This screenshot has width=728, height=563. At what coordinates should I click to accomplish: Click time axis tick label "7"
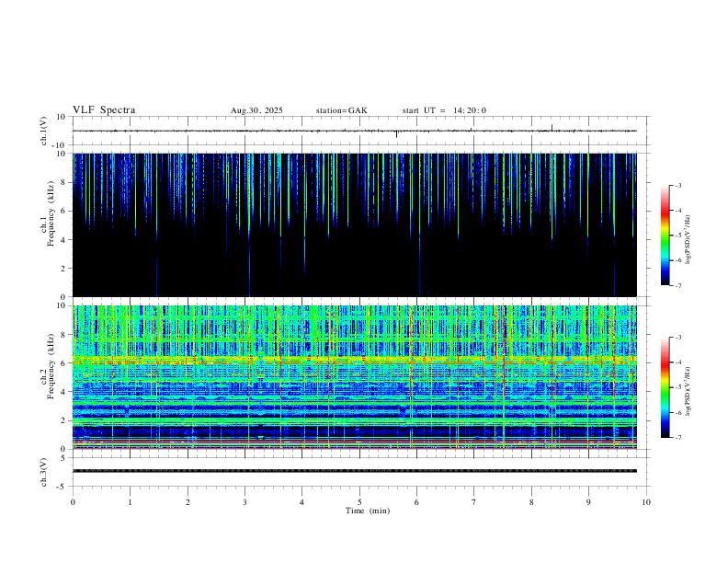coord(474,502)
